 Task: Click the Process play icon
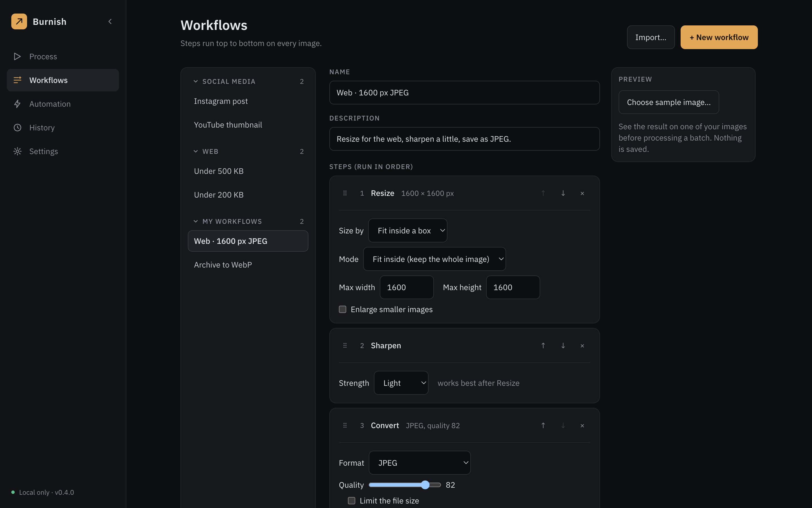(x=17, y=56)
